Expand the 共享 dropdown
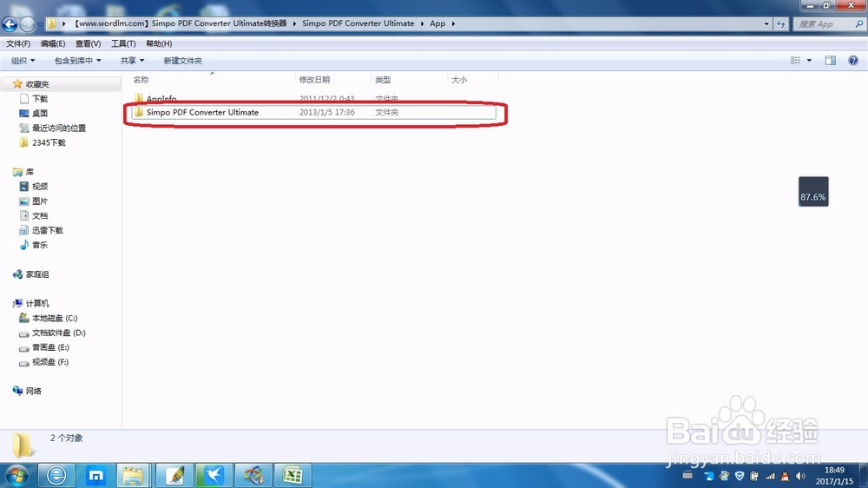Image resolution: width=868 pixels, height=488 pixels. [132, 61]
